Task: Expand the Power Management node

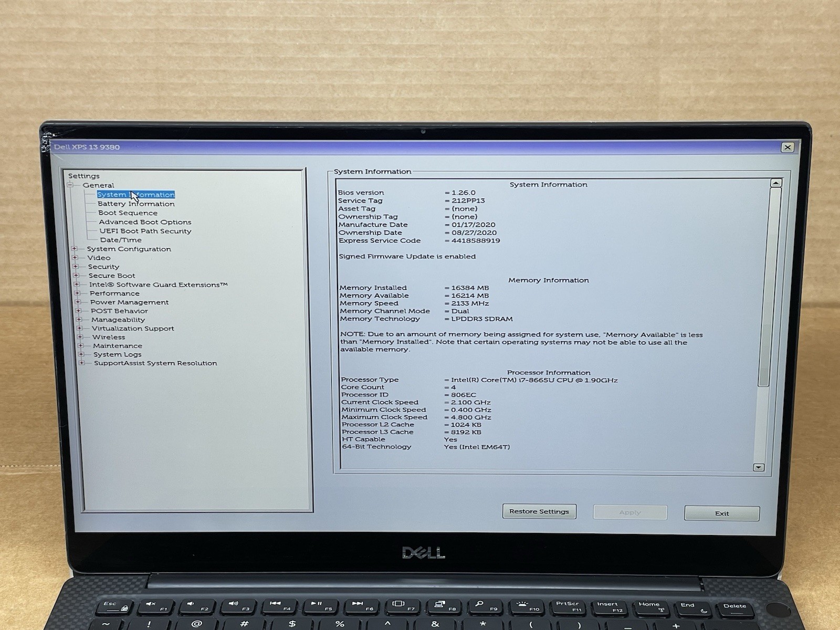Action: coord(77,302)
